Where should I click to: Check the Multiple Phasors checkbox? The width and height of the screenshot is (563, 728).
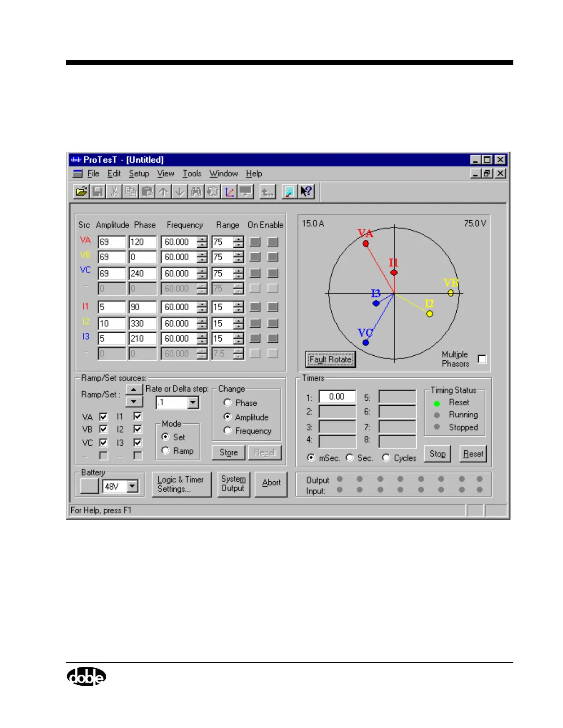pos(482,359)
